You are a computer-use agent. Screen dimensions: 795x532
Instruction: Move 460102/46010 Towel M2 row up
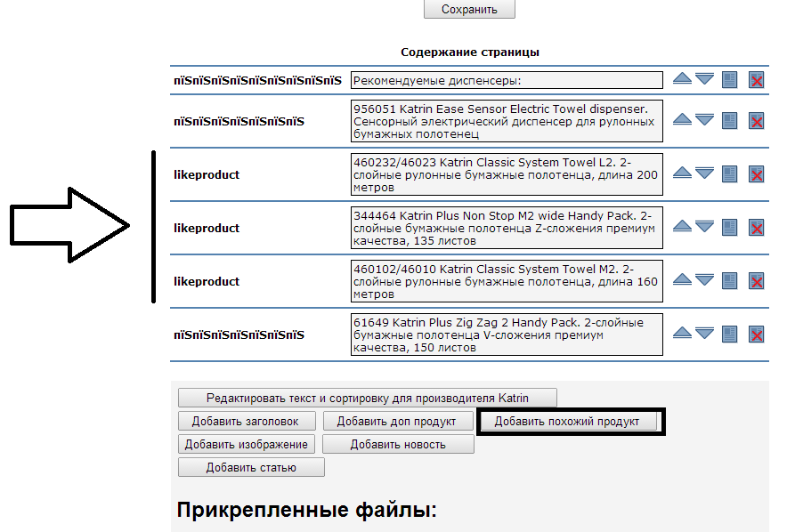pos(682,278)
